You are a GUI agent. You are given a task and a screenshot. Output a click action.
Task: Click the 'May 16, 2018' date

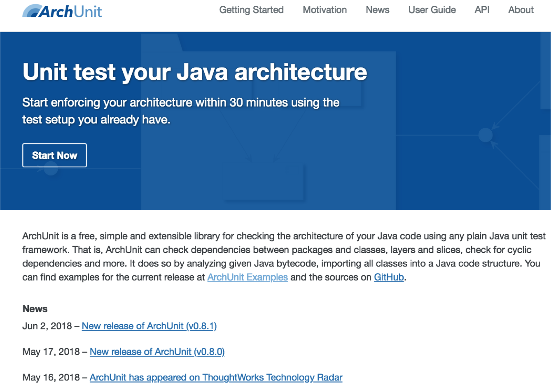[x=51, y=378]
